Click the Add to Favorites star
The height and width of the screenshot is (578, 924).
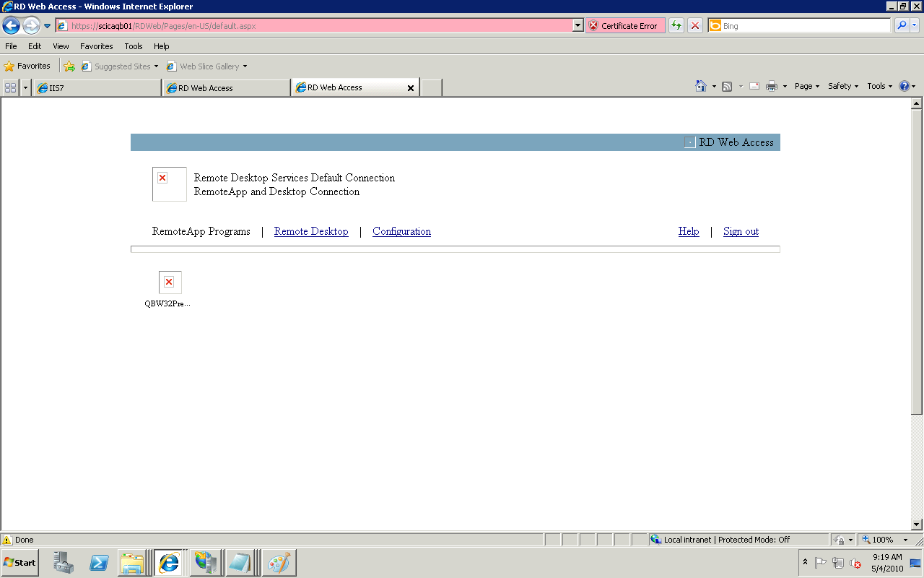(x=69, y=66)
